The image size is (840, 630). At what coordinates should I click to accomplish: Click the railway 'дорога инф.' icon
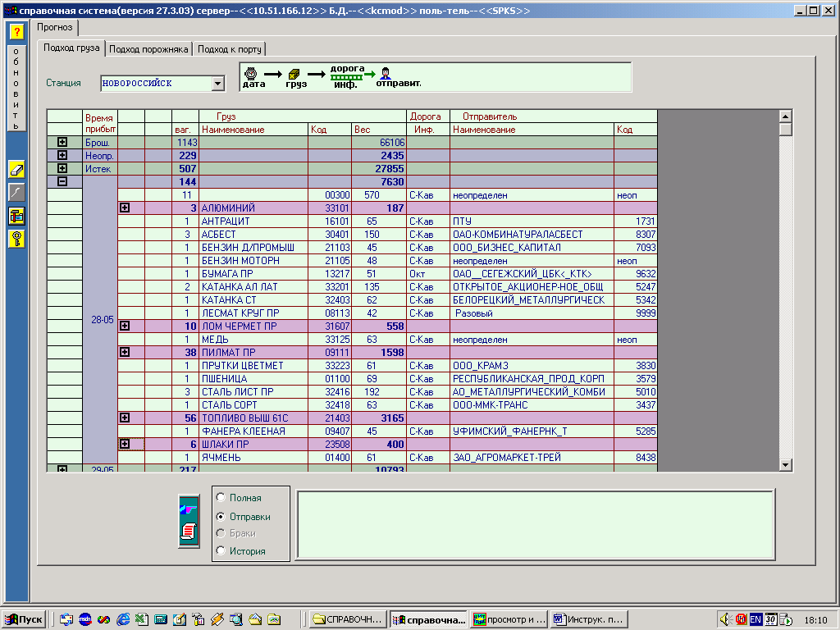pyautogui.click(x=346, y=78)
